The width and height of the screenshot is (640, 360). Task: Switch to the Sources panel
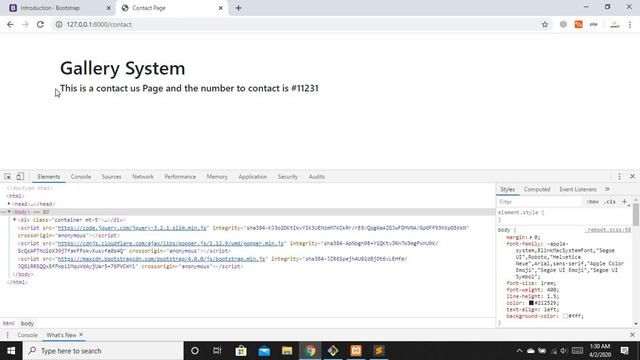111,177
